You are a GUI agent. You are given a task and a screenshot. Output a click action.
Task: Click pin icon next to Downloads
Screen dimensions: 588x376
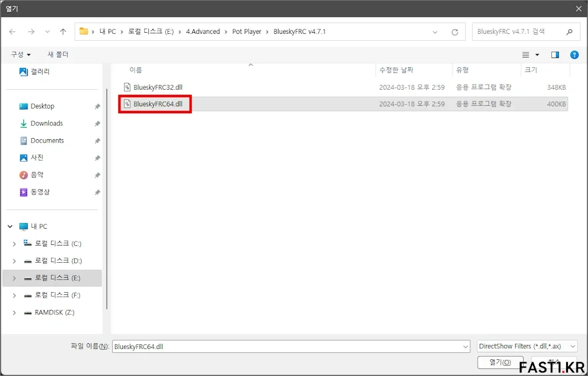click(x=97, y=124)
